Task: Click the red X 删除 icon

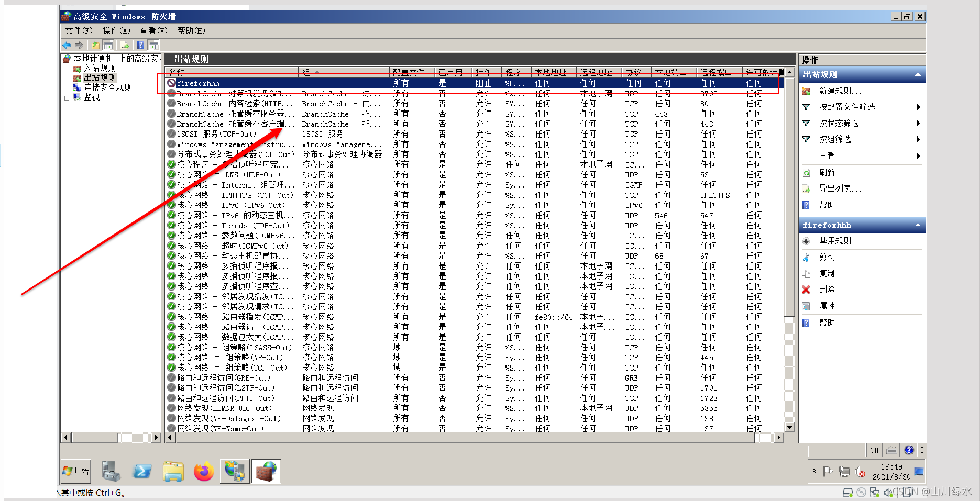Action: click(x=807, y=290)
